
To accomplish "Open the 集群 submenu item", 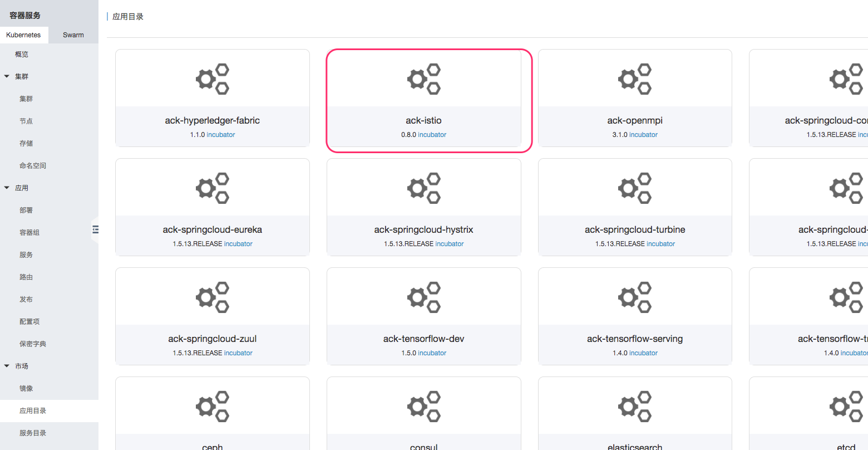I will 26,99.
